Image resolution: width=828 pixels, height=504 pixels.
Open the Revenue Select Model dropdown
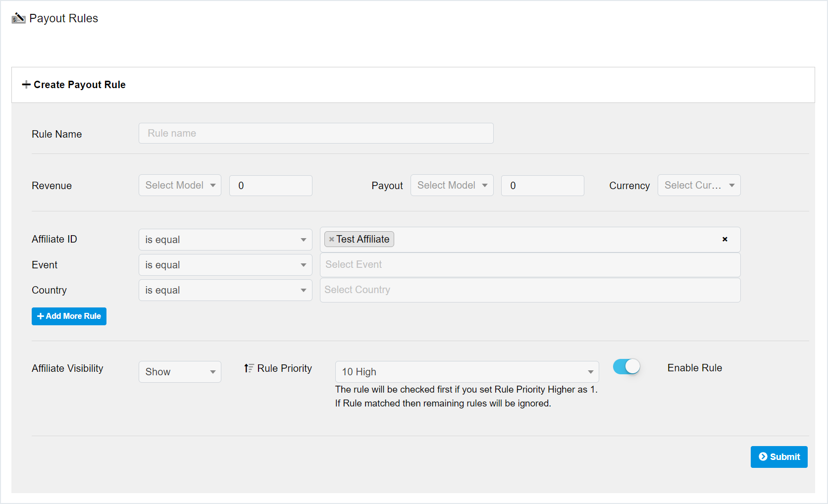point(180,185)
